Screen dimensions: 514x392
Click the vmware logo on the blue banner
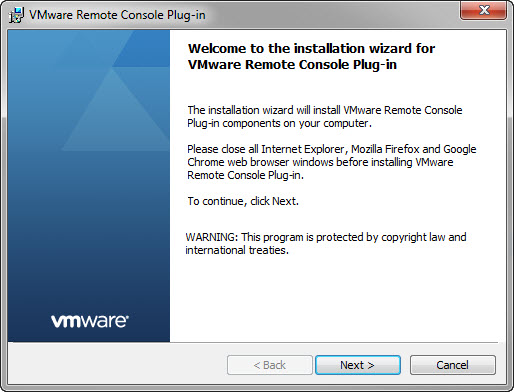point(90,321)
